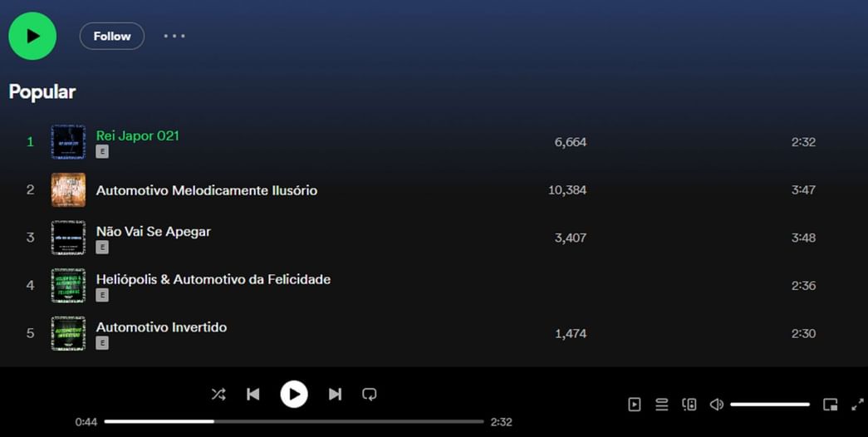Click the large green artist play button
Viewport: 868px width, 437px height.
32,36
